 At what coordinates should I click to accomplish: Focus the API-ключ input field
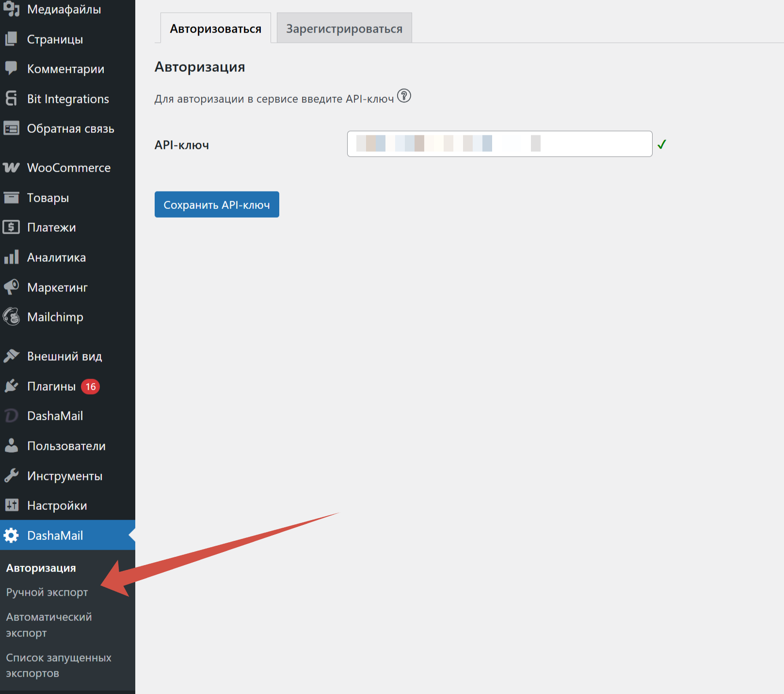click(499, 144)
